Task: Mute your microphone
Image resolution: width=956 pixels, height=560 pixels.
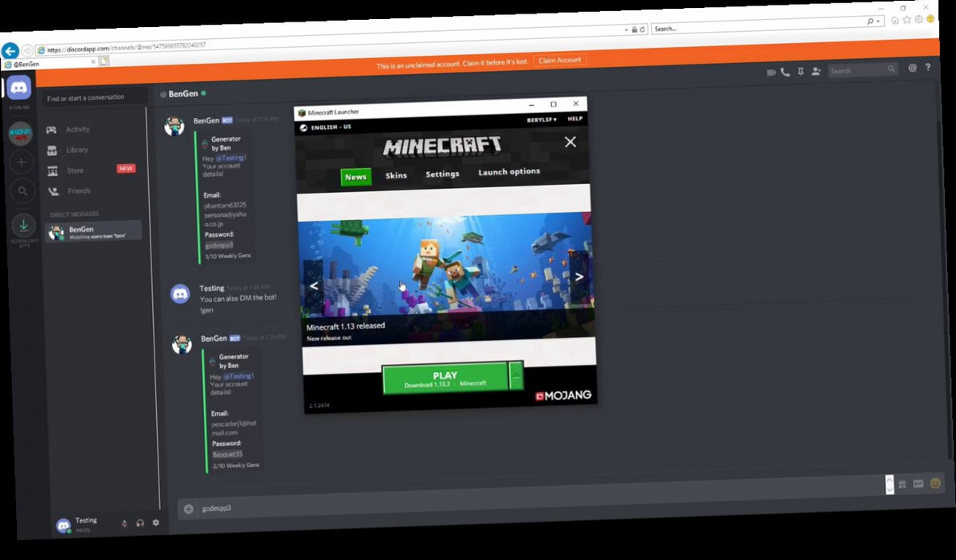Action: [x=124, y=524]
